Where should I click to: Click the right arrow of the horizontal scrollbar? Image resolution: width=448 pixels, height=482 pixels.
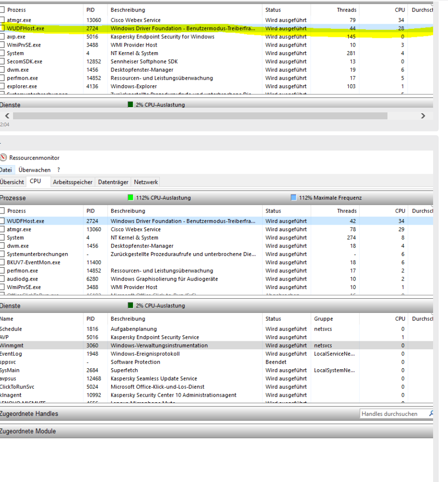tap(423, 116)
